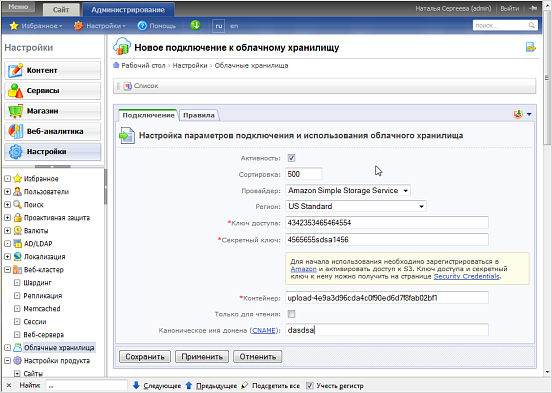Collapse the Веб-кластер tree node
This screenshot has height=393, width=552.
click(x=7, y=270)
